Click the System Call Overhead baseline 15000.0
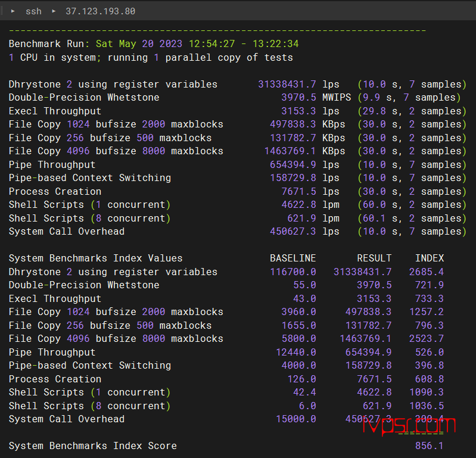 coord(296,419)
